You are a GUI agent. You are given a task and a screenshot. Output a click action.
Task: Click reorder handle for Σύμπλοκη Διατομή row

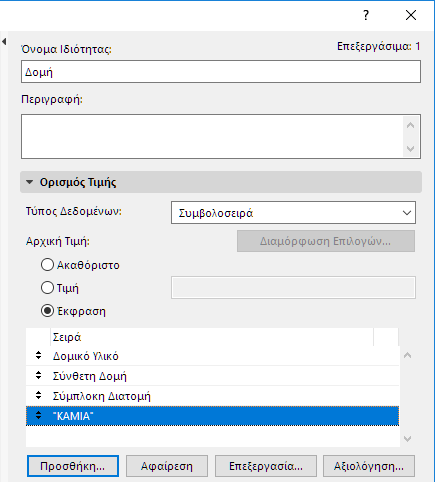38,396
